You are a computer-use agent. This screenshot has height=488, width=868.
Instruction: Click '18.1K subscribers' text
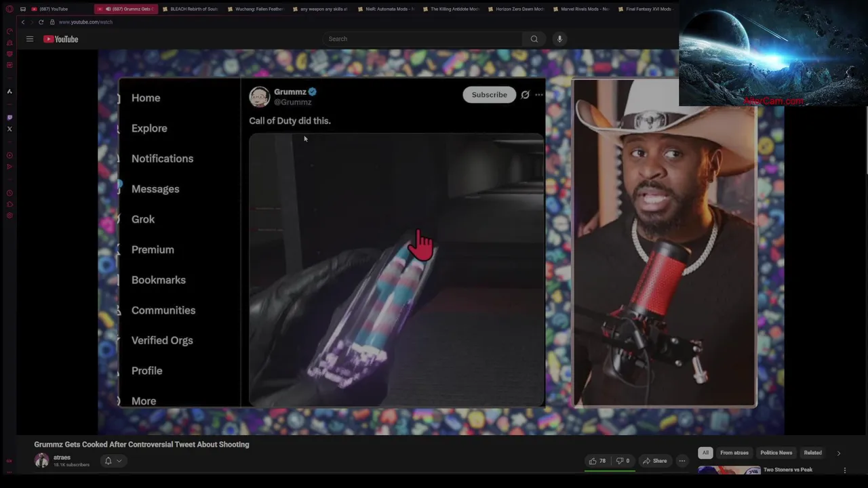[x=71, y=465]
